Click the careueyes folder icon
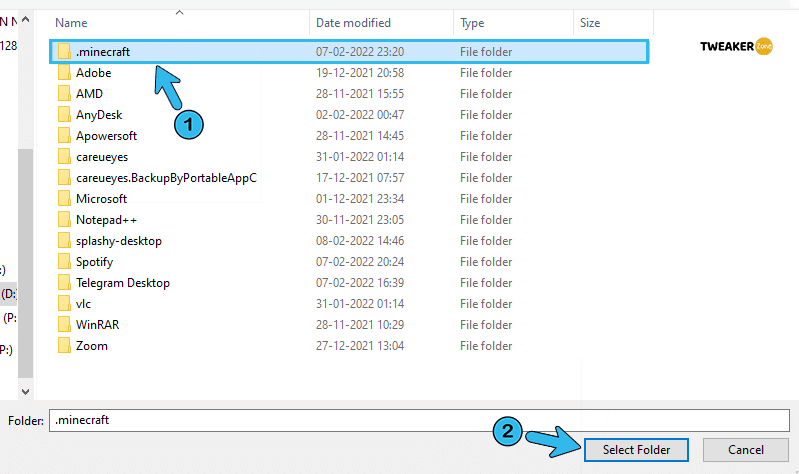The width and height of the screenshot is (799, 474). 64,156
